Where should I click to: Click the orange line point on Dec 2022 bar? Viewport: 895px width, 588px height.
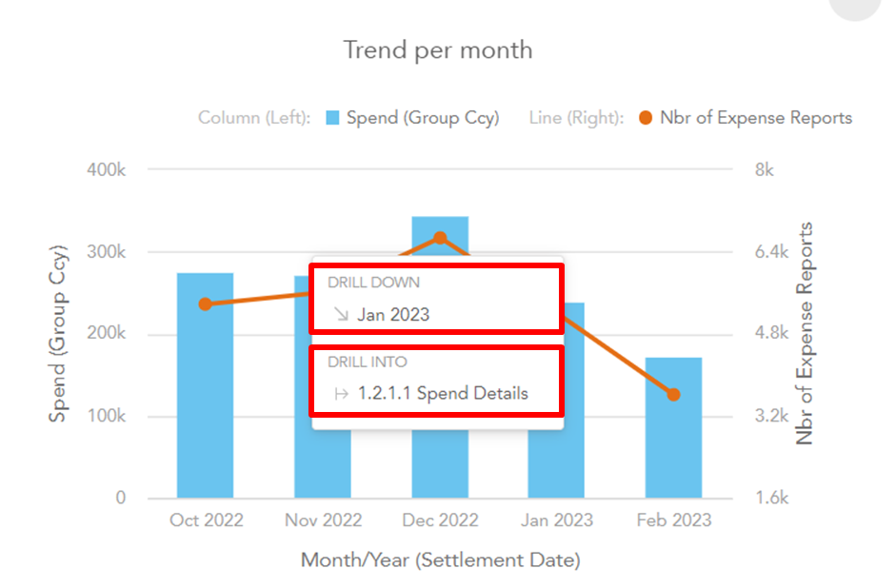pos(440,237)
